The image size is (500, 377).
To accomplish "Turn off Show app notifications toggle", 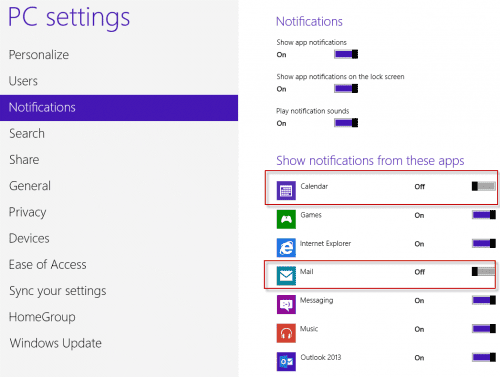I will tap(346, 54).
